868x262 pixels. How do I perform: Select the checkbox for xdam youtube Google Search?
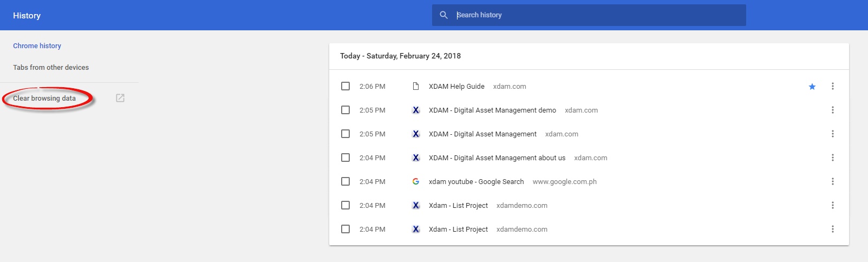pyautogui.click(x=345, y=182)
